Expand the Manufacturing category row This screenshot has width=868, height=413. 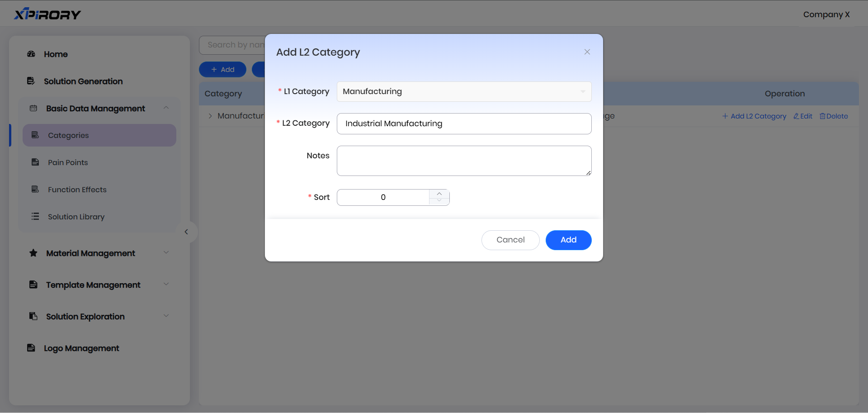(210, 116)
